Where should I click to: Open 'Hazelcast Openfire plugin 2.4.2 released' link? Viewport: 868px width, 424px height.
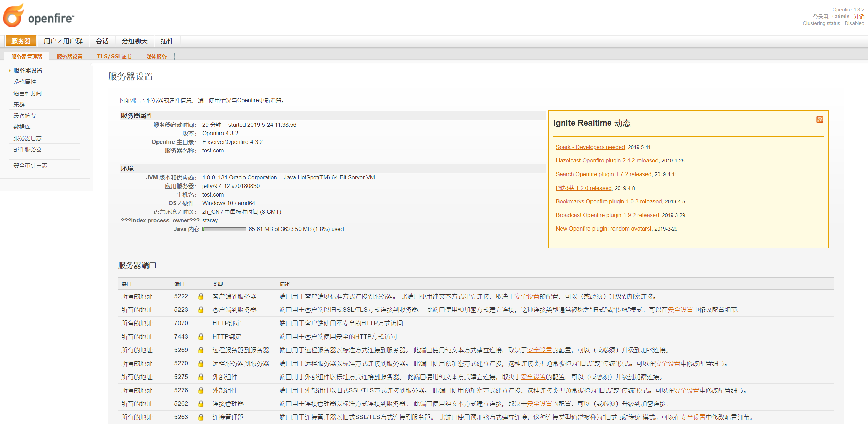607,160
